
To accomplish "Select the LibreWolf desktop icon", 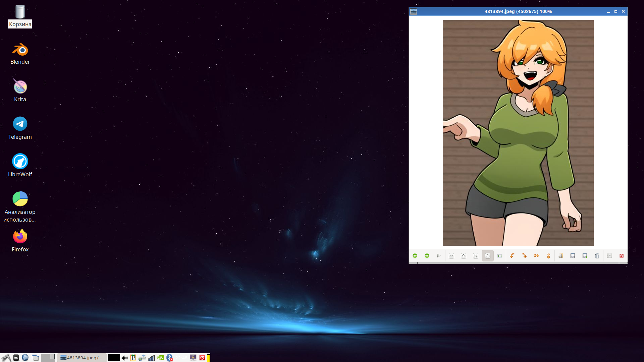I will pyautogui.click(x=20, y=166).
